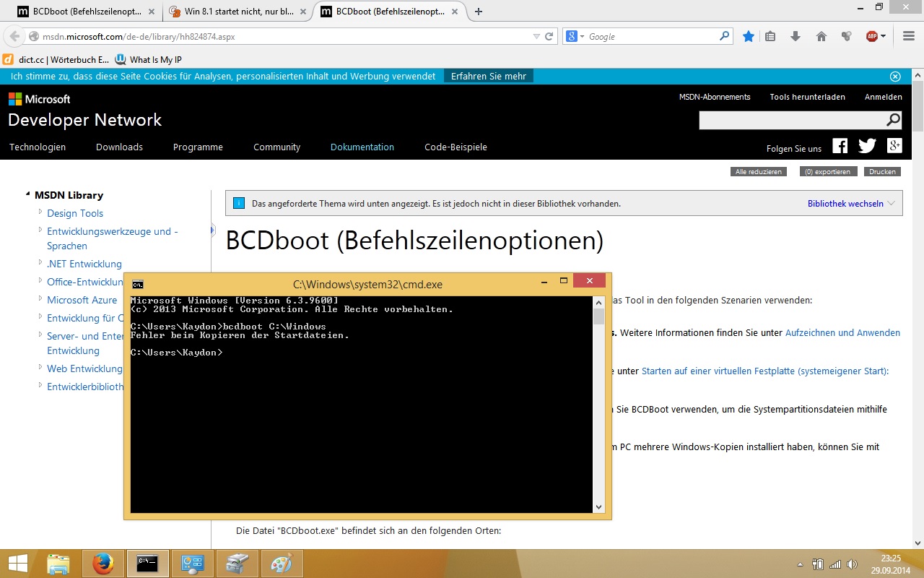
Task: Go to the Firefox home icon
Action: click(821, 36)
